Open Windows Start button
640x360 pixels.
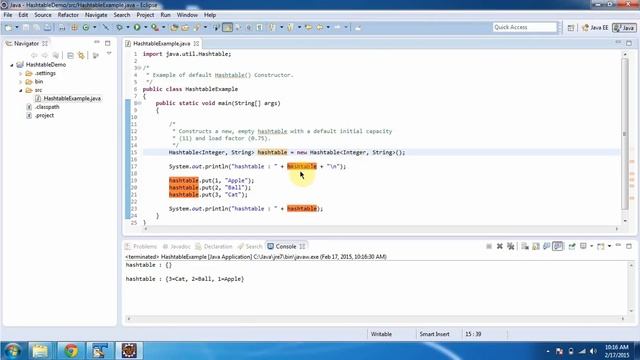(12, 351)
